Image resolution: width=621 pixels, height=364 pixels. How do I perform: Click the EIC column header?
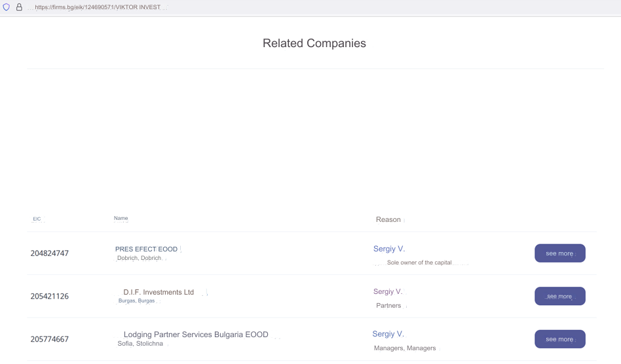click(x=37, y=219)
